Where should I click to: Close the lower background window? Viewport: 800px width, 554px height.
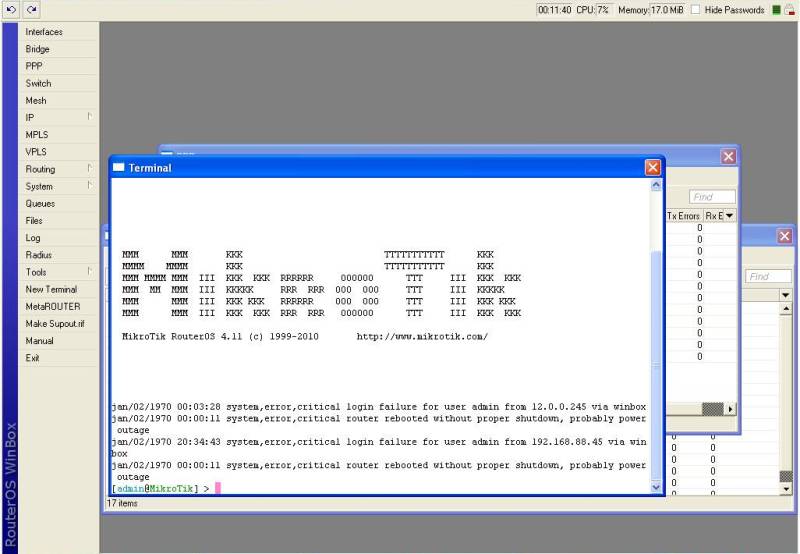(x=785, y=236)
